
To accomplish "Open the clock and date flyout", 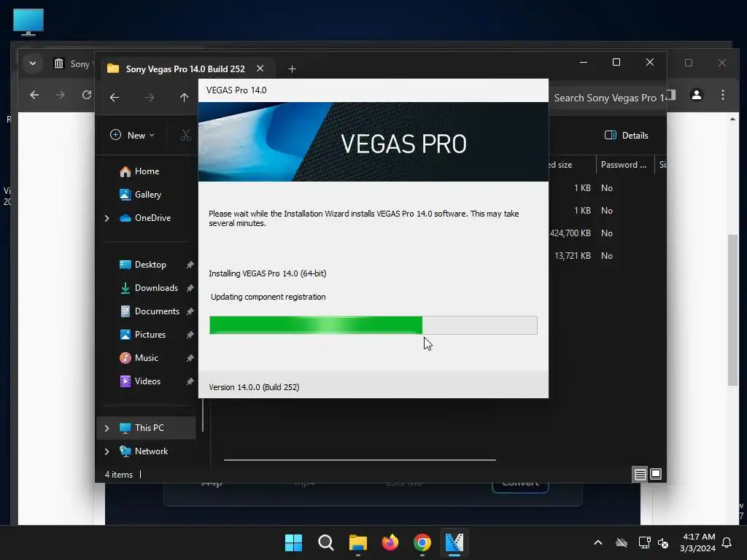I will pyautogui.click(x=697, y=542).
